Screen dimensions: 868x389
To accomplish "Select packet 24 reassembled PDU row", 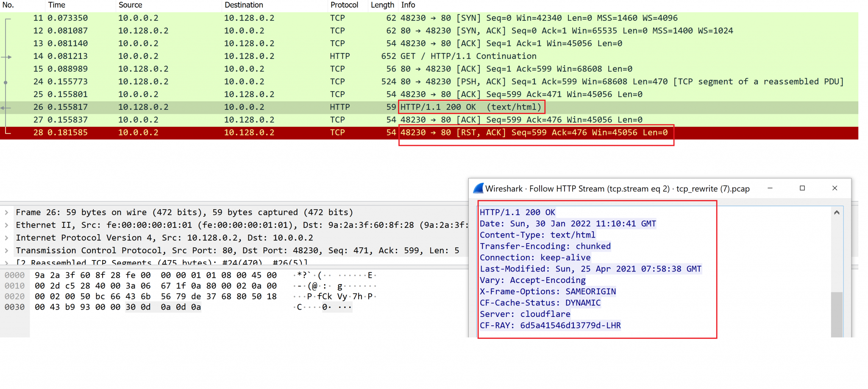I will (x=212, y=81).
